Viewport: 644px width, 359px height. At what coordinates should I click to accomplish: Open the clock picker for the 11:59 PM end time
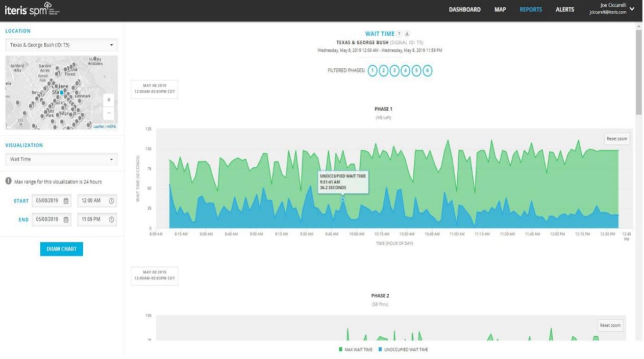[x=111, y=220]
